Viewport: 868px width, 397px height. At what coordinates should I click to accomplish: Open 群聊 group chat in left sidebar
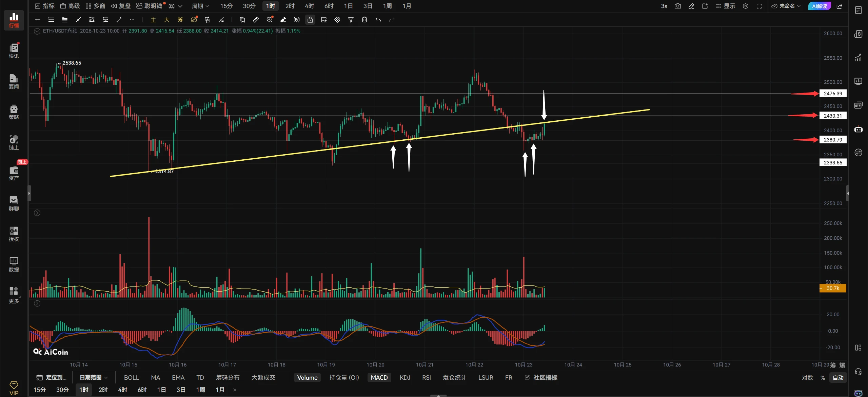point(14,203)
